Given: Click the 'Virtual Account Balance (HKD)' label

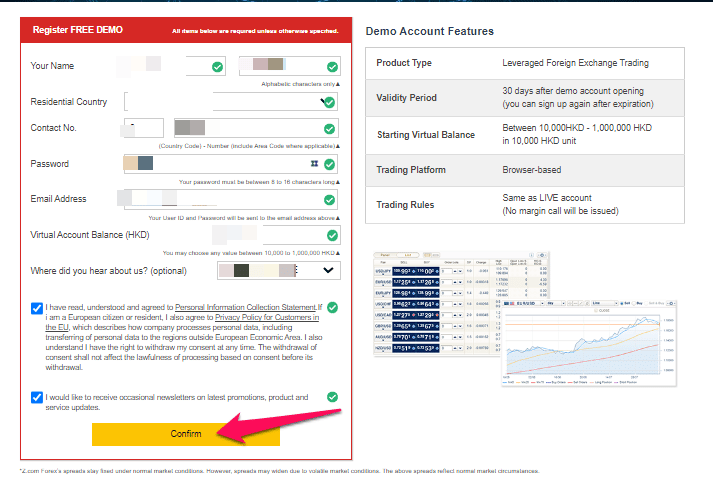Looking at the screenshot, I should (x=90, y=235).
